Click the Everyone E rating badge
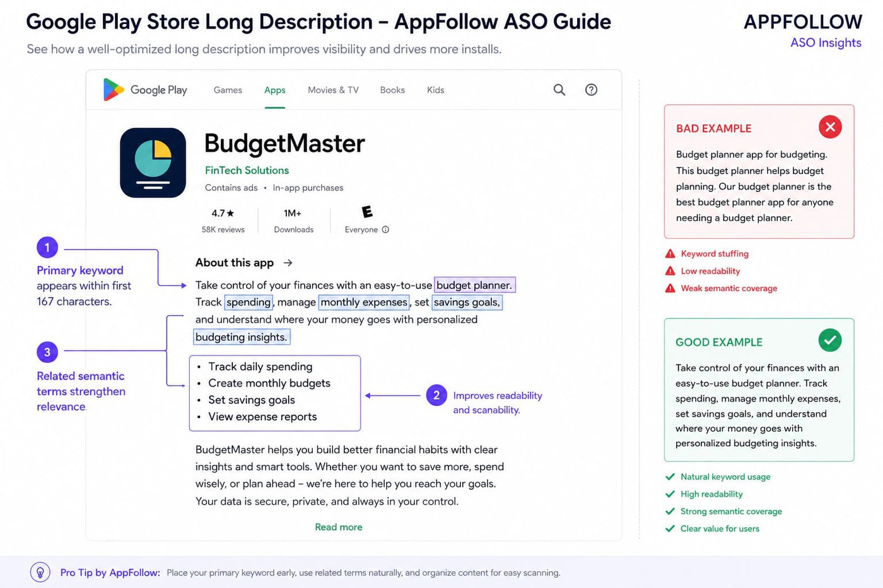 (x=367, y=212)
